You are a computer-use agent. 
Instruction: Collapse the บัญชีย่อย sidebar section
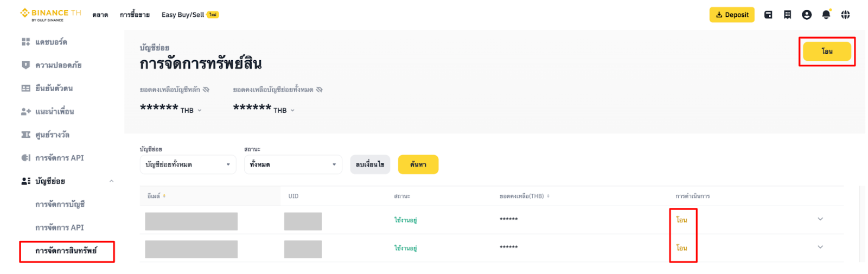111,181
